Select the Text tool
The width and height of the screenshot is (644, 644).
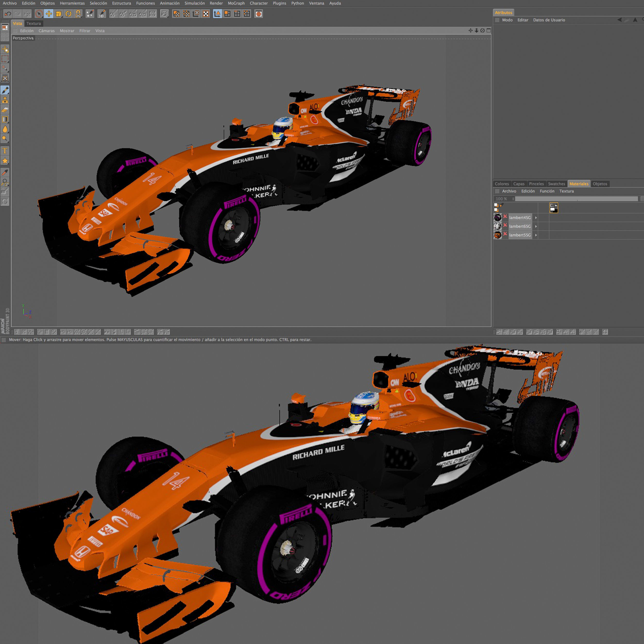tap(5, 151)
